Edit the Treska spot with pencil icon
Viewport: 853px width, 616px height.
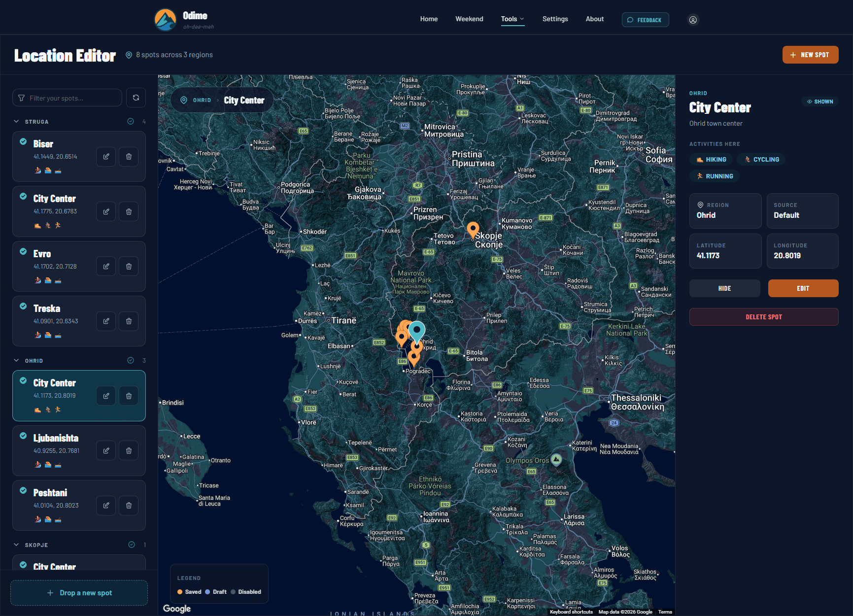tap(106, 321)
